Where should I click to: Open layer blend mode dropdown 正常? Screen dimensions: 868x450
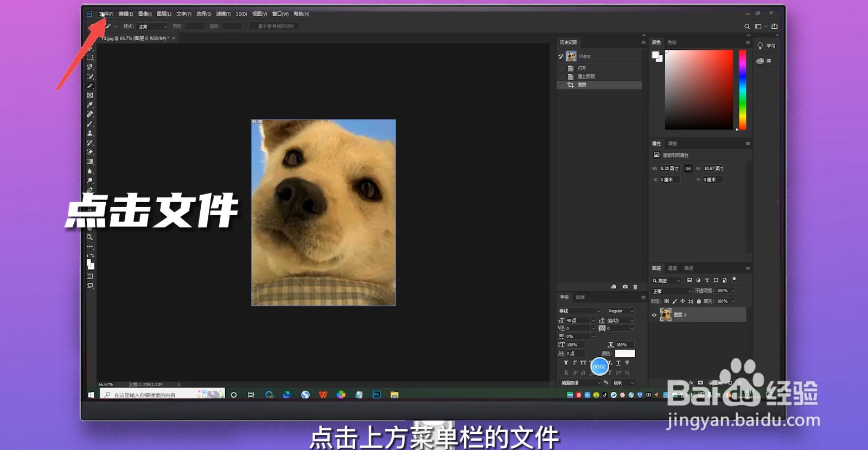point(672,291)
